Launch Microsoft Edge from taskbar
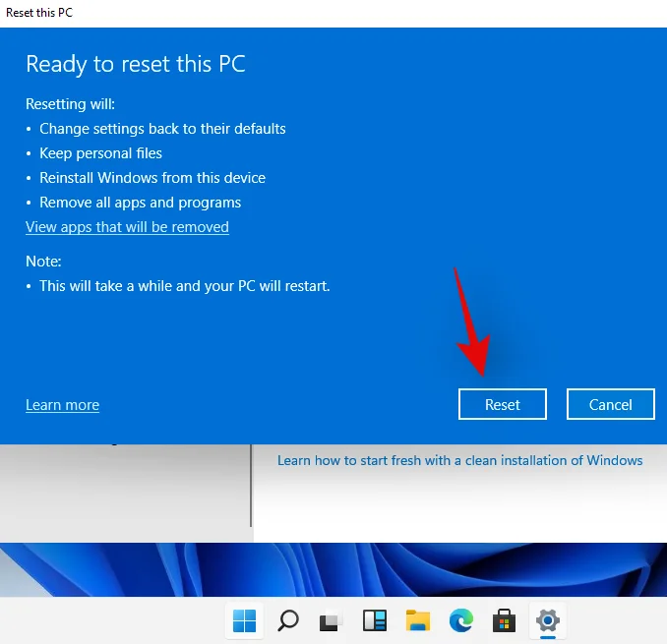This screenshot has height=644, width=667. point(461,620)
